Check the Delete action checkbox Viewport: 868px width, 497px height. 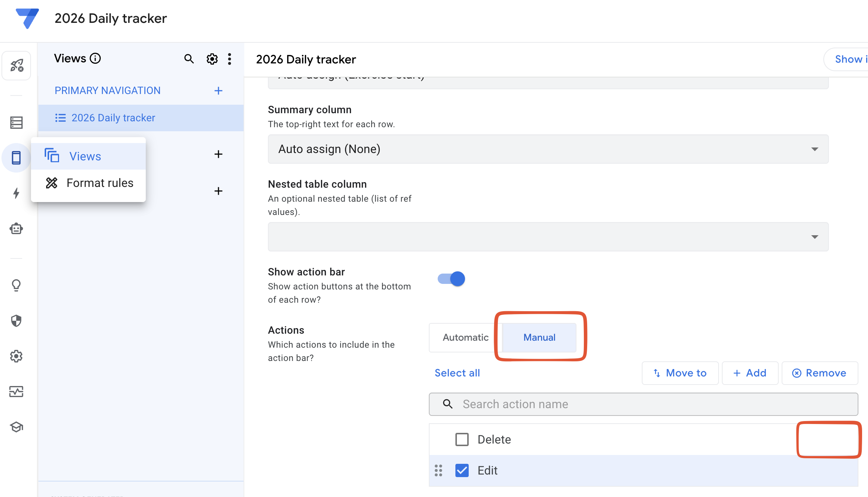(462, 439)
